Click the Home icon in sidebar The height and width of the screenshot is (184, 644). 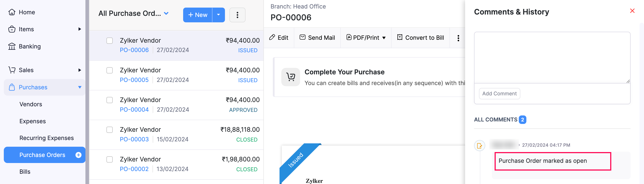12,12
